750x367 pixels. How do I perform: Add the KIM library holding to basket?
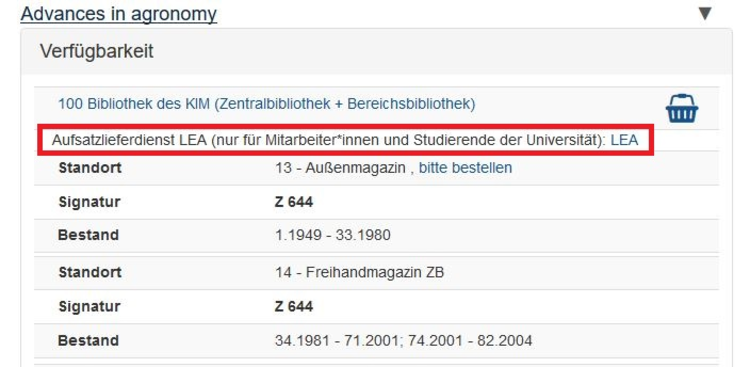[x=682, y=108]
